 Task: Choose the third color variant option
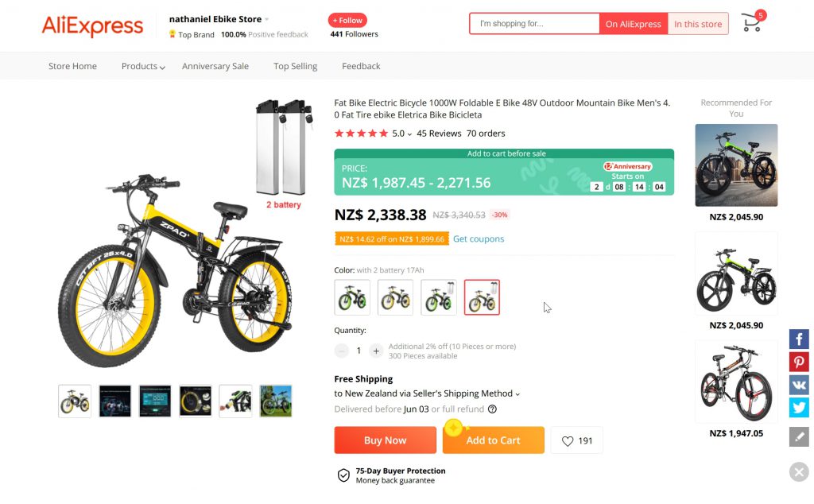pos(439,297)
